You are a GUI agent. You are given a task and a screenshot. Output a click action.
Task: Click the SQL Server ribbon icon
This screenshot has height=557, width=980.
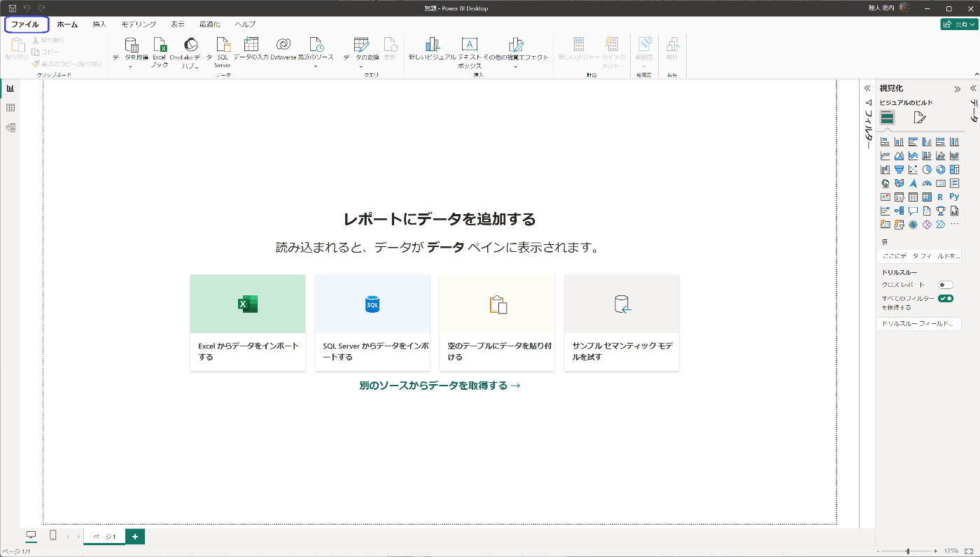[x=223, y=52]
